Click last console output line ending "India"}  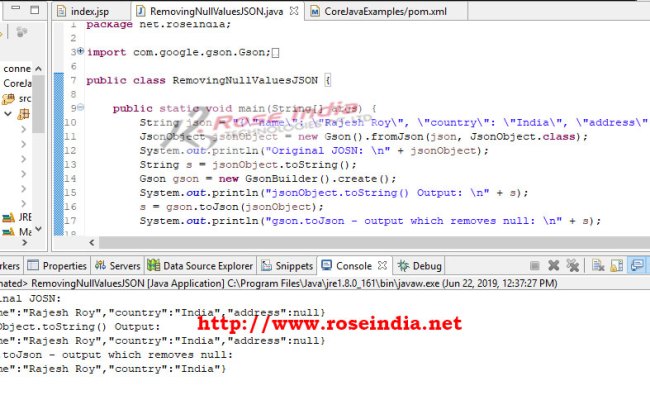(113, 369)
